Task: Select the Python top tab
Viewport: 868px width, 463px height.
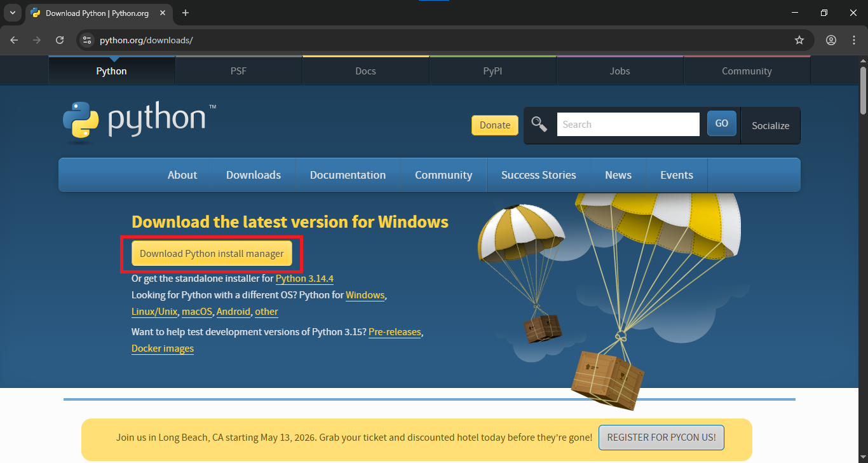Action: tap(111, 71)
